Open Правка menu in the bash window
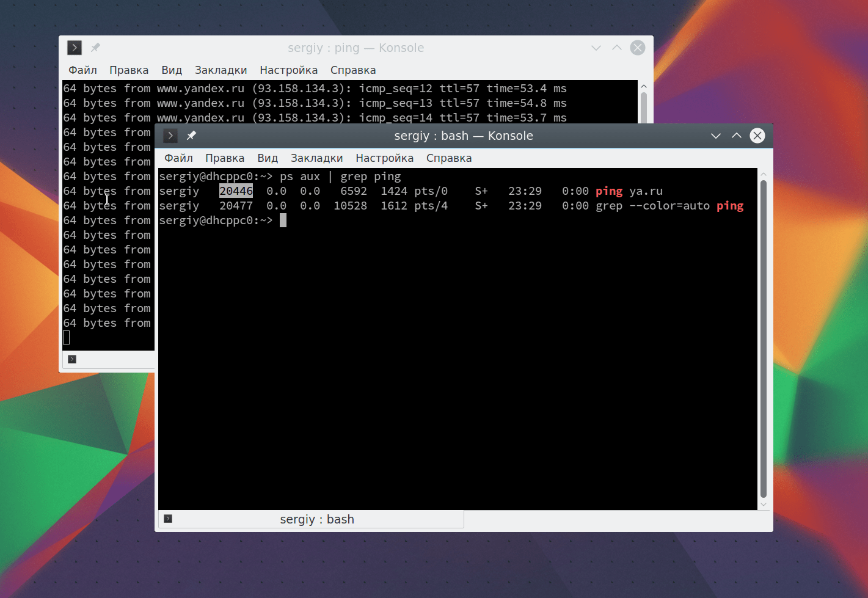The width and height of the screenshot is (868, 598). coord(225,158)
